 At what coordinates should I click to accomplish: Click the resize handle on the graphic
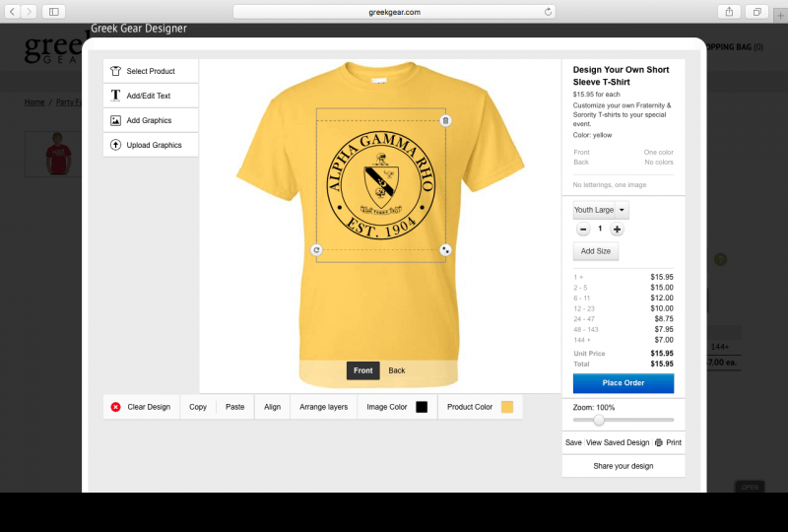point(445,250)
